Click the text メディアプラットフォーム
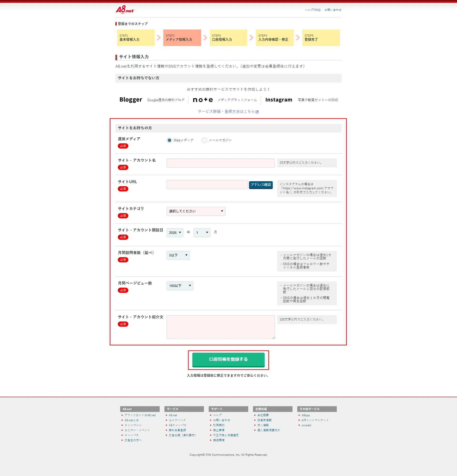Screen dimensions: 457x476 coord(237,100)
